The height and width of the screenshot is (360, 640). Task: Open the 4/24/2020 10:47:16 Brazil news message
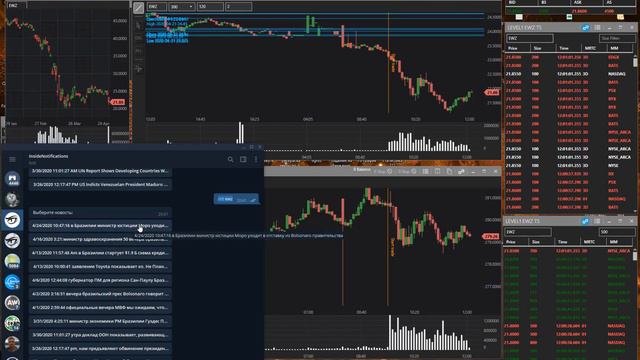click(x=100, y=225)
